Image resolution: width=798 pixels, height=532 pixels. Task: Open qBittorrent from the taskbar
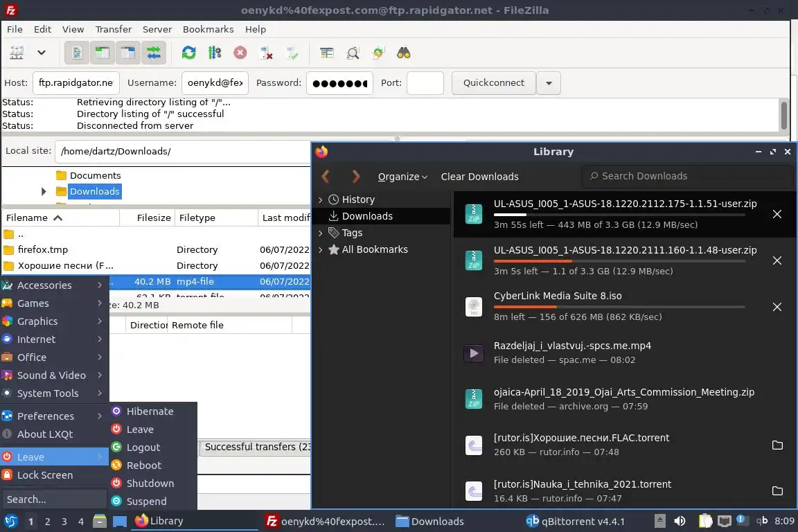[575, 522]
